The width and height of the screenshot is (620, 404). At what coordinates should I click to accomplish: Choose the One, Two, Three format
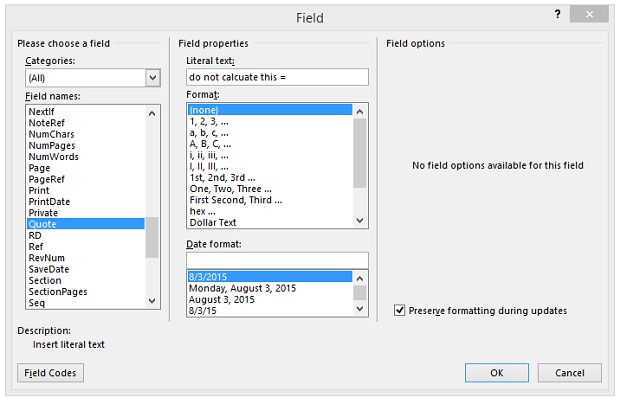tap(225, 188)
